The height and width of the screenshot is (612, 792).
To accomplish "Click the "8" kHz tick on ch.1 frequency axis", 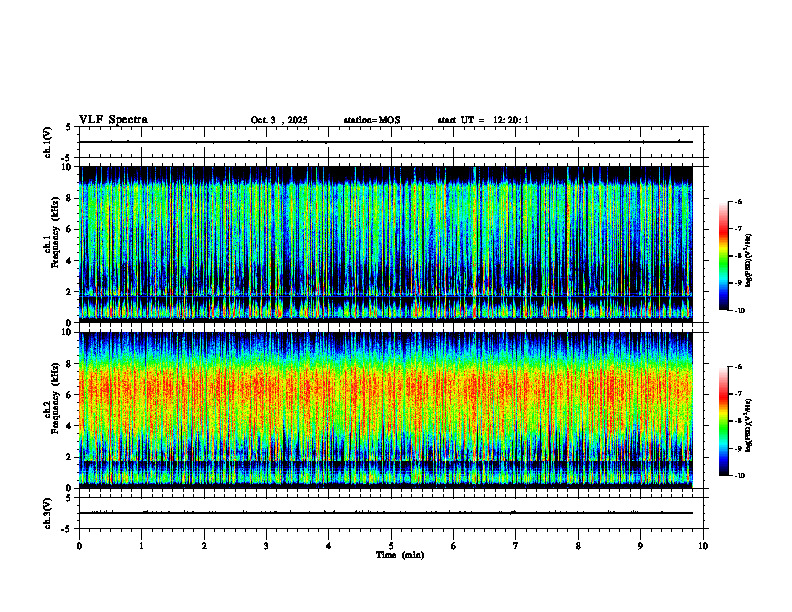I will 69,198.
